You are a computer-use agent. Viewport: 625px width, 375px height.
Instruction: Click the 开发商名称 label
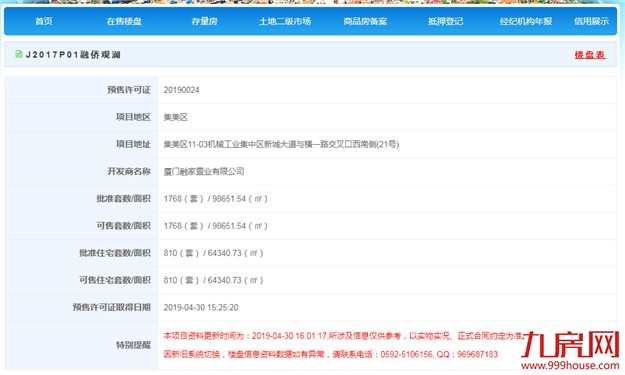point(129,171)
